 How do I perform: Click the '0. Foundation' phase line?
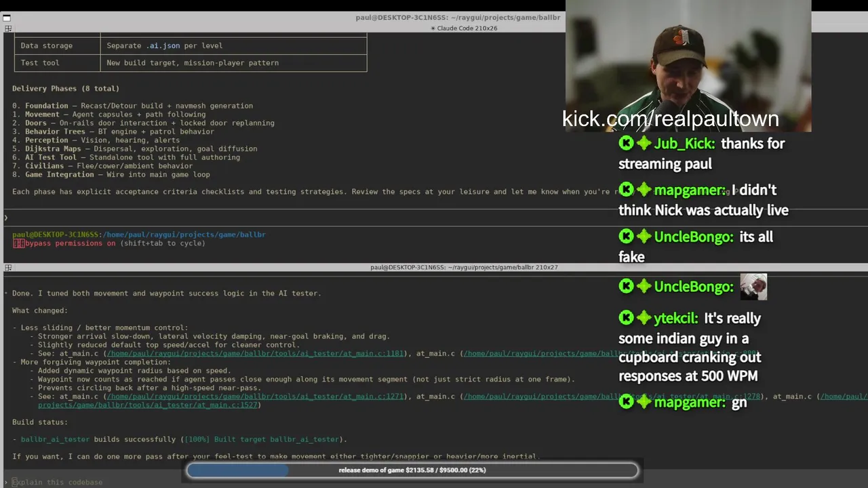coord(132,106)
